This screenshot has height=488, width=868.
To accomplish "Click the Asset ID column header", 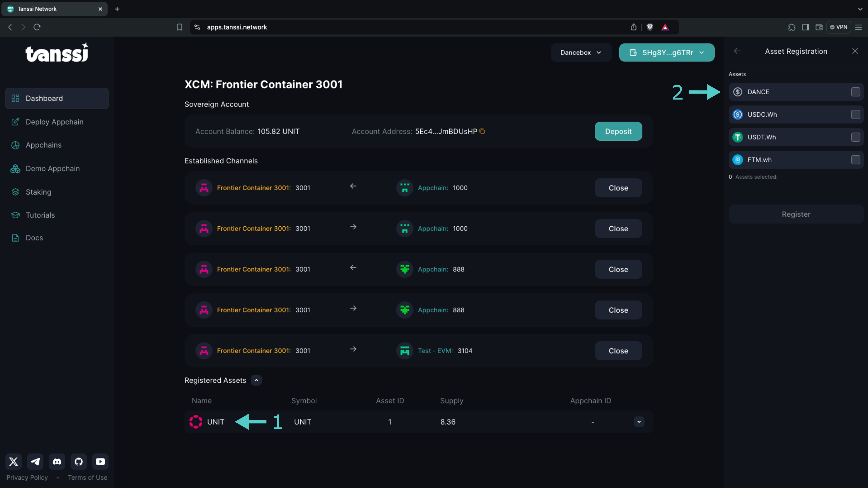I will click(x=390, y=401).
